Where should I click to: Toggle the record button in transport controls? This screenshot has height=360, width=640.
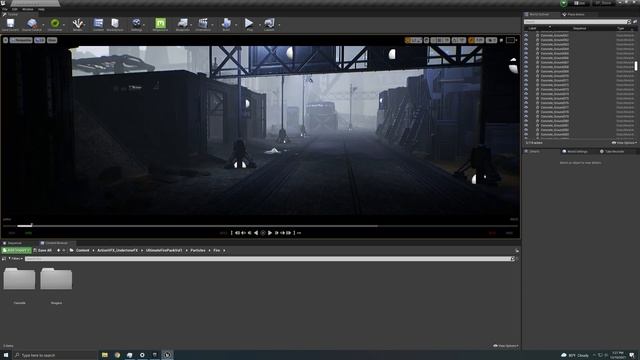(263, 233)
